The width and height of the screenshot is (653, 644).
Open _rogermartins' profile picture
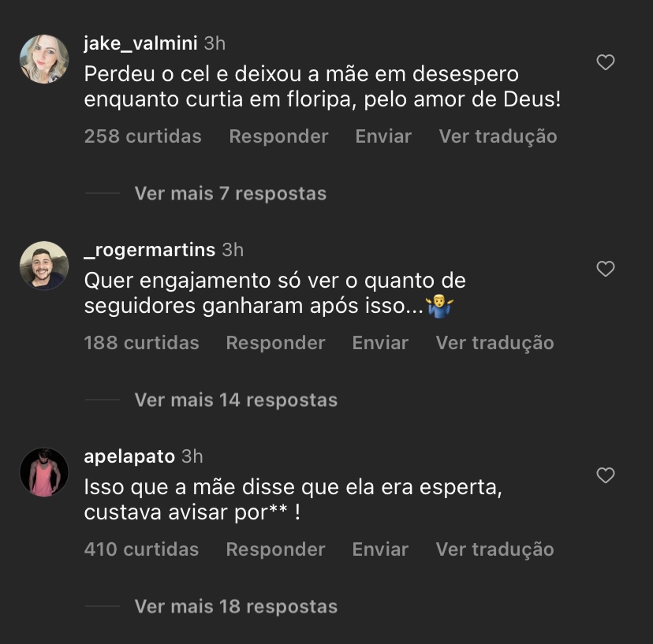click(x=44, y=266)
